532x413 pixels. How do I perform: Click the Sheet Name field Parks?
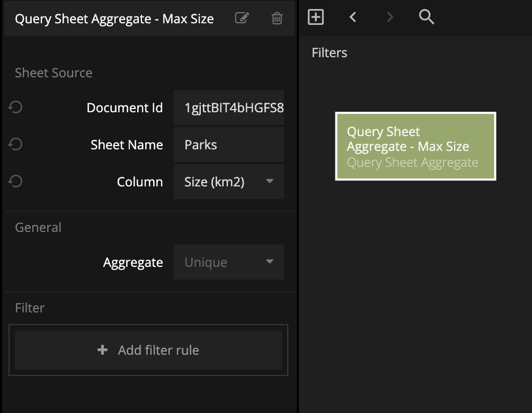pos(229,145)
